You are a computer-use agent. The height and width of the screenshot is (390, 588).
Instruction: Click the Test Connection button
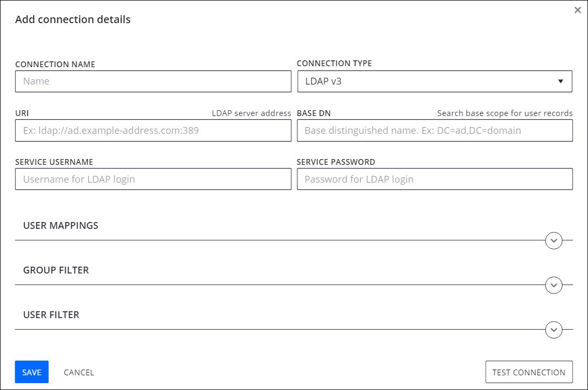coord(529,372)
